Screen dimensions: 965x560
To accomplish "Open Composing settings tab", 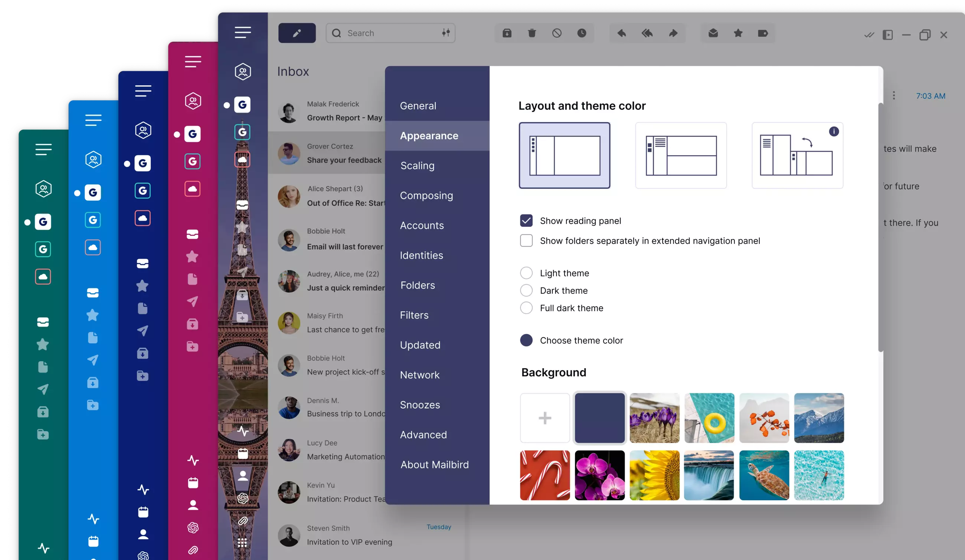I will click(437, 195).
